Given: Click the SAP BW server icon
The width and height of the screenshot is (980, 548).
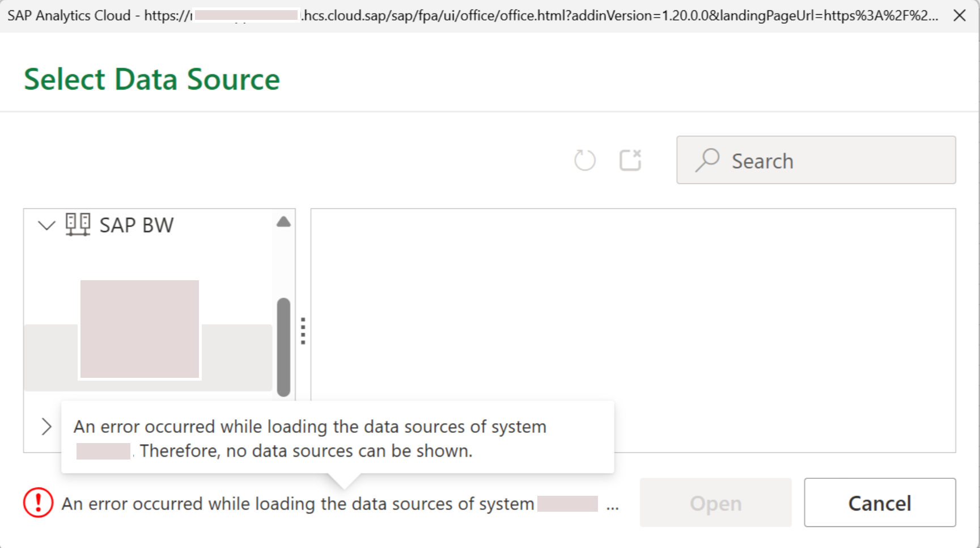Looking at the screenshot, I should point(78,225).
